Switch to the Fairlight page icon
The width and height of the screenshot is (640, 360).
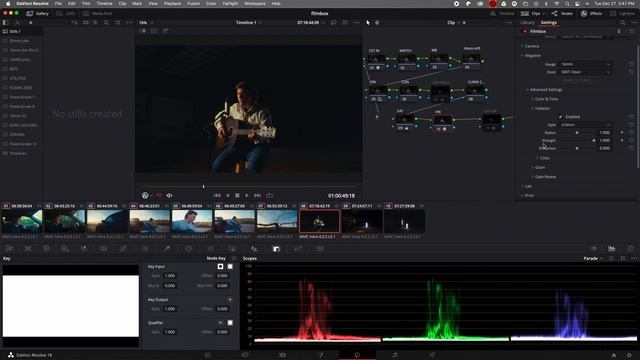(x=395, y=355)
